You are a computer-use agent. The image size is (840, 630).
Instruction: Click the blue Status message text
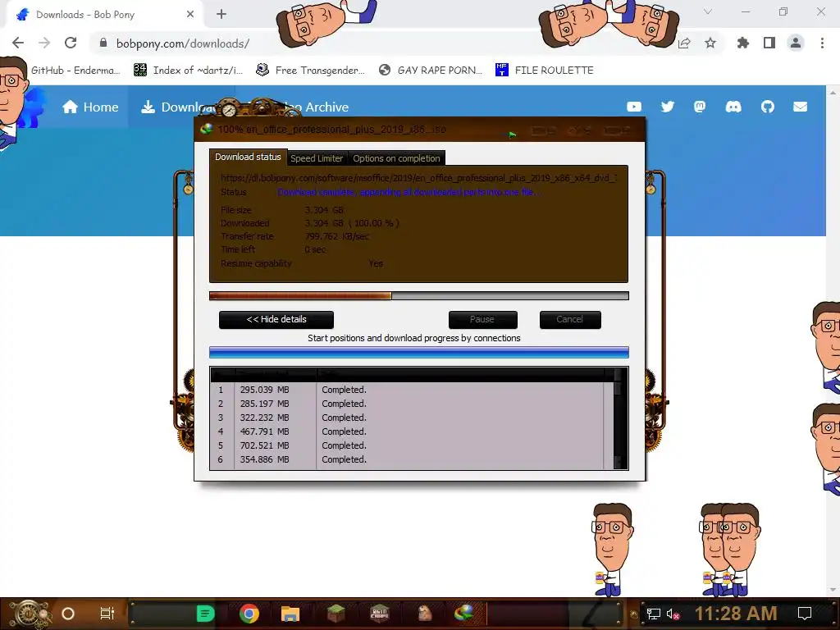409,192
